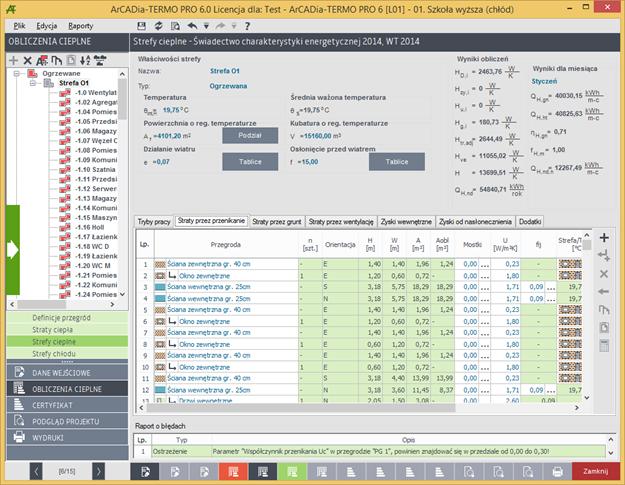Image resolution: width=625 pixels, height=485 pixels.
Task: Add a nested sub-element with the arrow-plus icon
Action: pyautogui.click(x=604, y=256)
